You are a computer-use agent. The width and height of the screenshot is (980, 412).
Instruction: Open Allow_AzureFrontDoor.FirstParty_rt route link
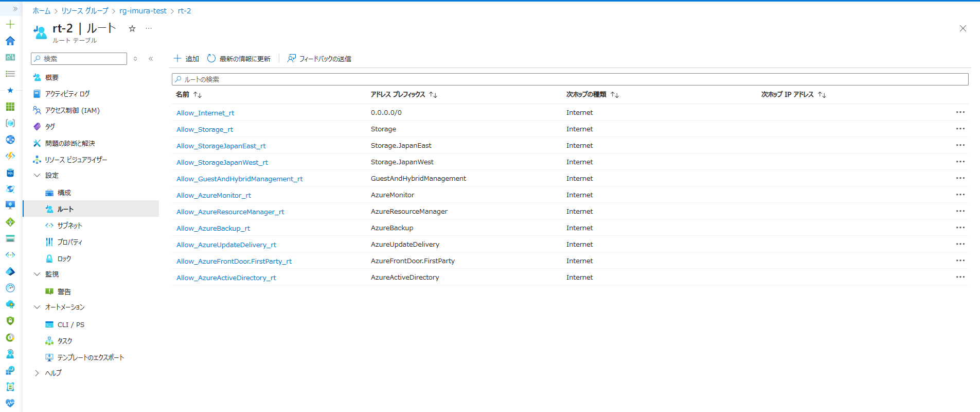coord(234,261)
